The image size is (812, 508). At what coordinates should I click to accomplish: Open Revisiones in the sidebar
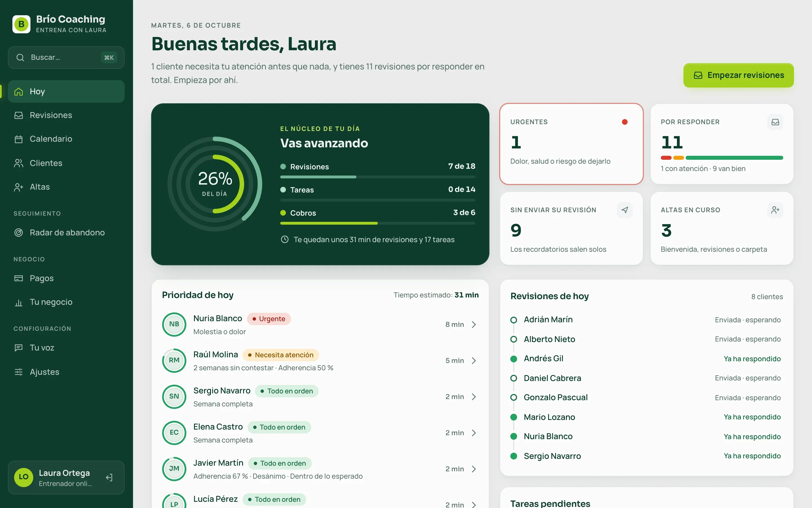pyautogui.click(x=66, y=115)
